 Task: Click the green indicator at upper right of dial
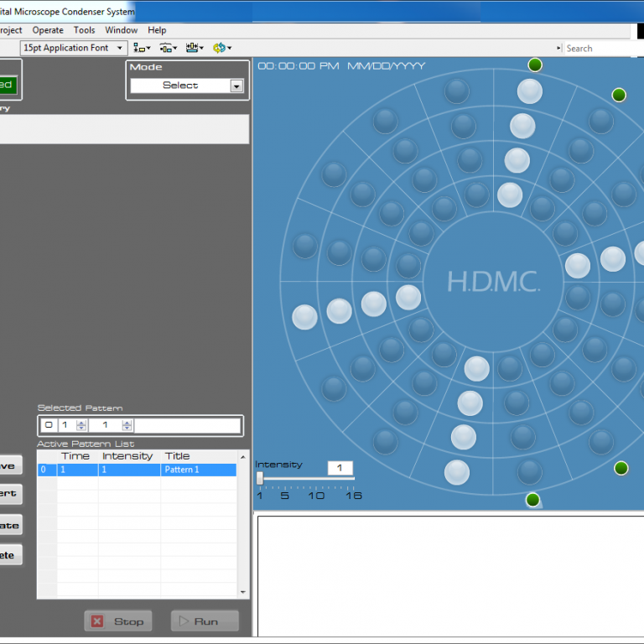click(x=619, y=95)
